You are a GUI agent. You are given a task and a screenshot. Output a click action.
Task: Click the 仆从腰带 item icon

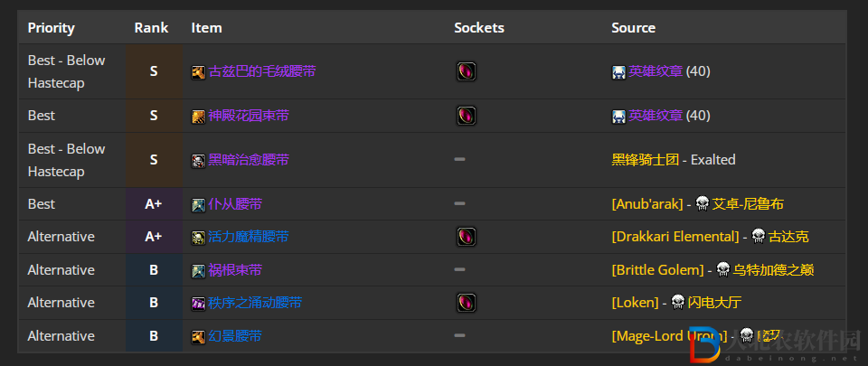point(198,204)
